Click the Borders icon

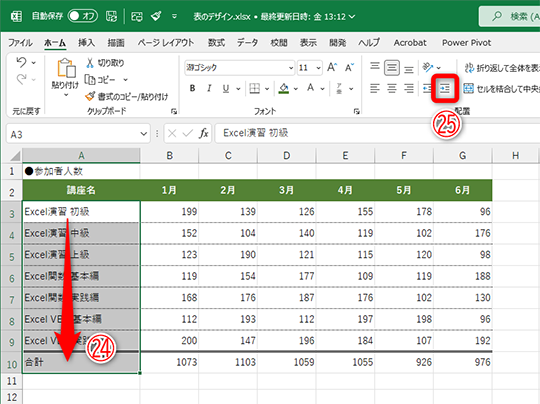(255, 89)
